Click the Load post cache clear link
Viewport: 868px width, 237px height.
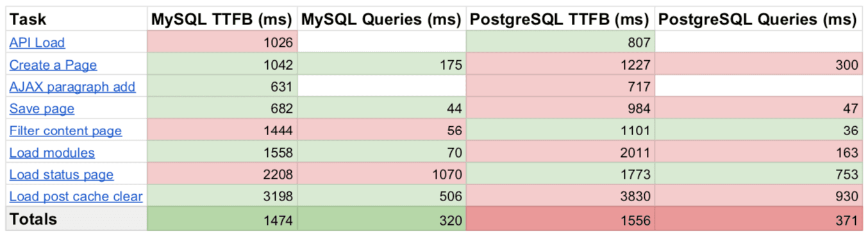[76, 196]
